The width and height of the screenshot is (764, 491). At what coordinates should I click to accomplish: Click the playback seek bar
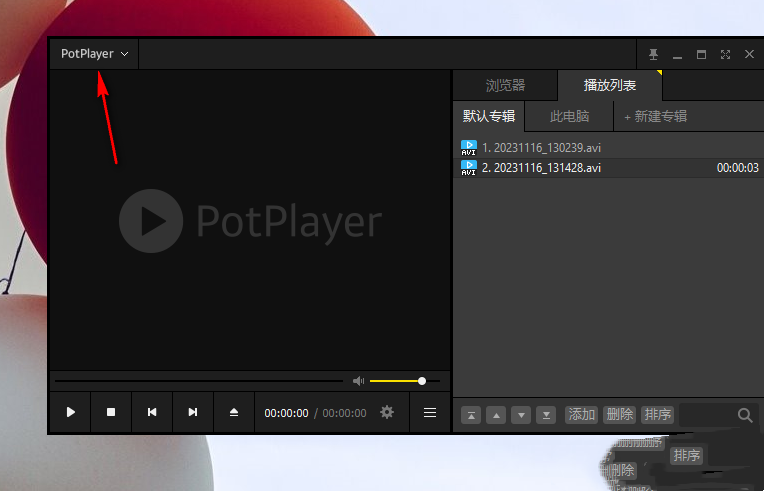[199, 381]
